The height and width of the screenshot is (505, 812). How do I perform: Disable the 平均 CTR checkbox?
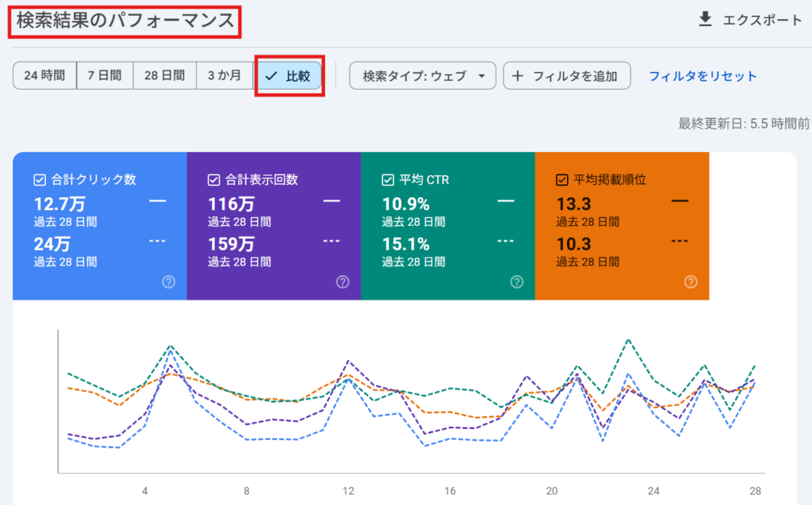click(x=388, y=179)
